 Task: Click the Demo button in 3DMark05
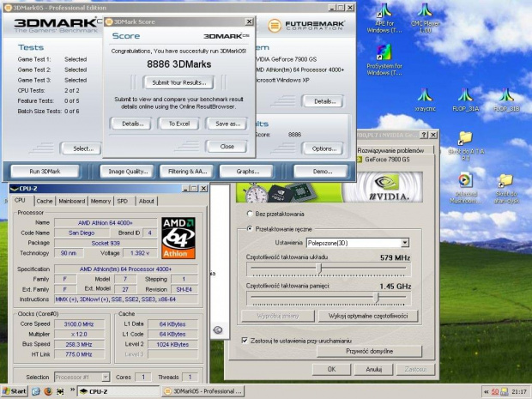tap(322, 172)
